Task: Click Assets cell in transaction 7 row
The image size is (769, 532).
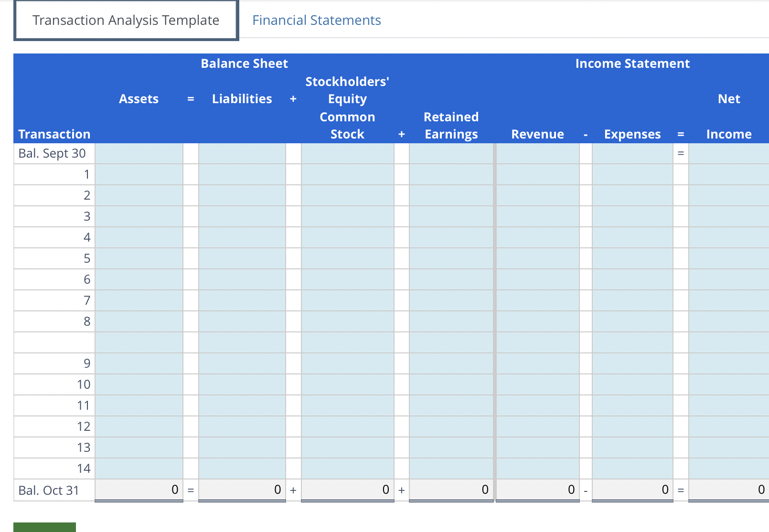Action: (x=139, y=300)
